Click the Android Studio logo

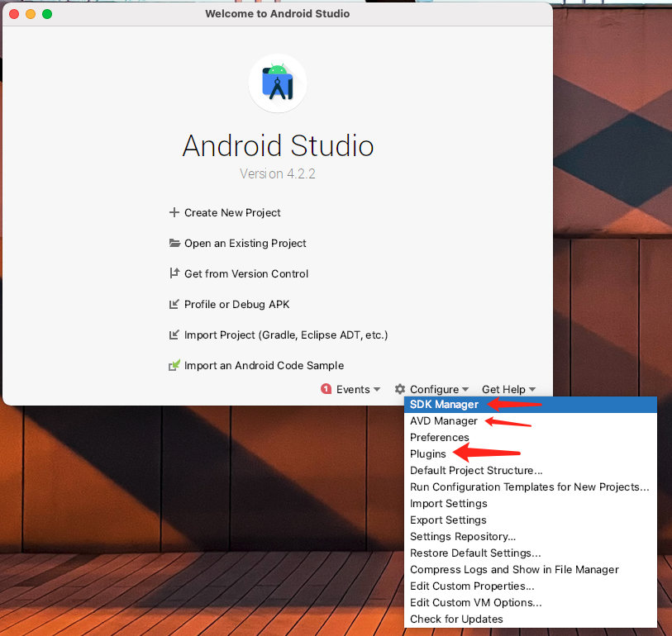tap(278, 83)
